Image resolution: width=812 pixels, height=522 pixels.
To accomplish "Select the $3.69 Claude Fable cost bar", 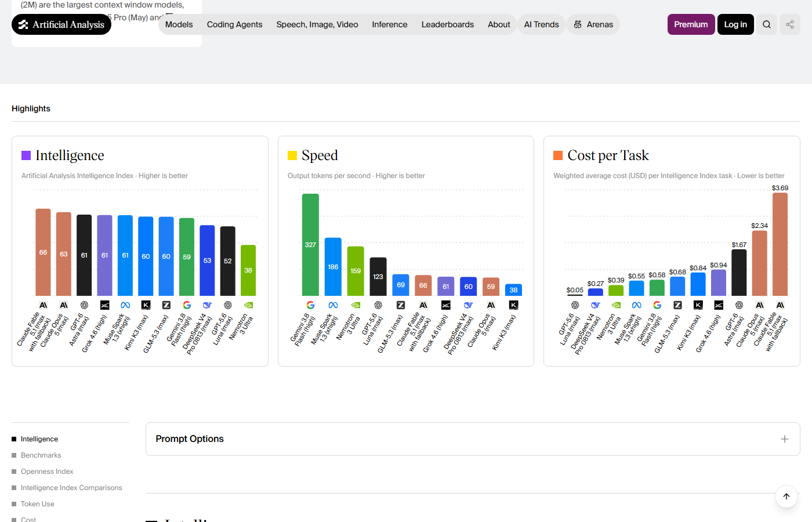I will (780, 244).
